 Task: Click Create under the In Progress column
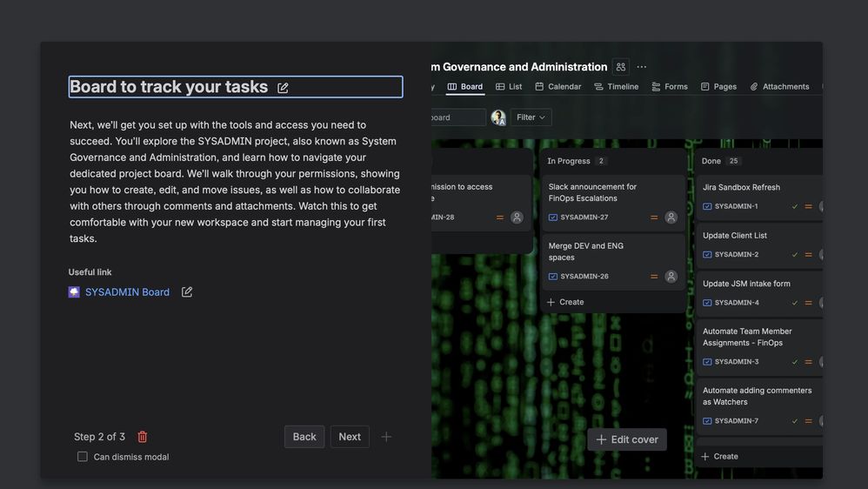(x=565, y=302)
